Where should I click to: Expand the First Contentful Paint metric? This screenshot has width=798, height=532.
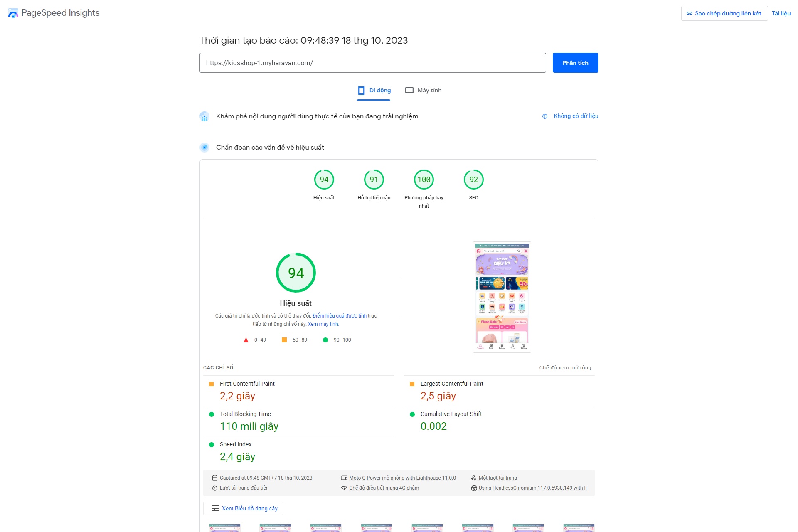247,384
